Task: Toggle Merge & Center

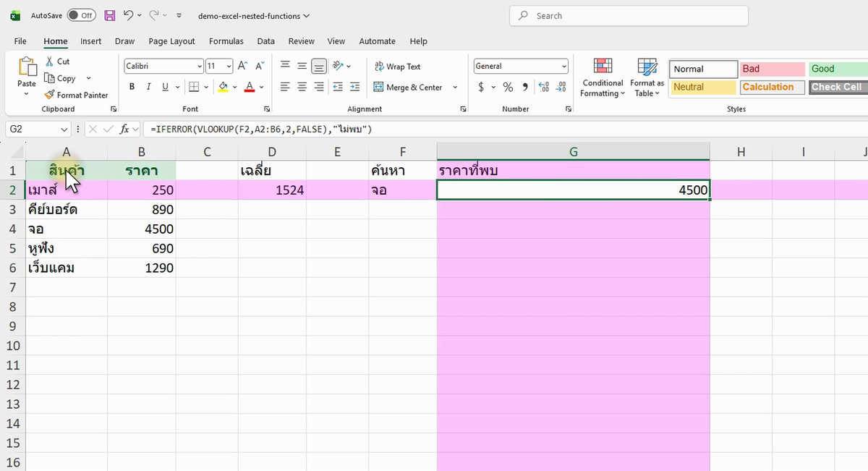Action: (408, 88)
